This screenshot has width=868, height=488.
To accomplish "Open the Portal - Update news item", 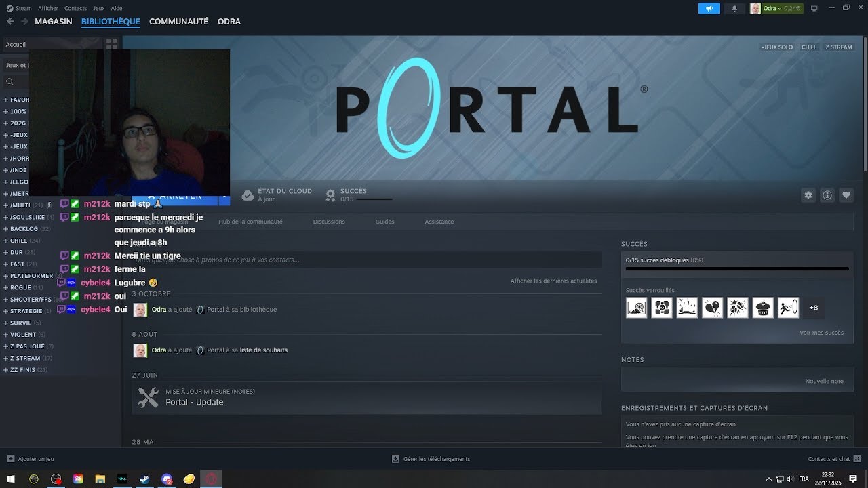I will [367, 398].
